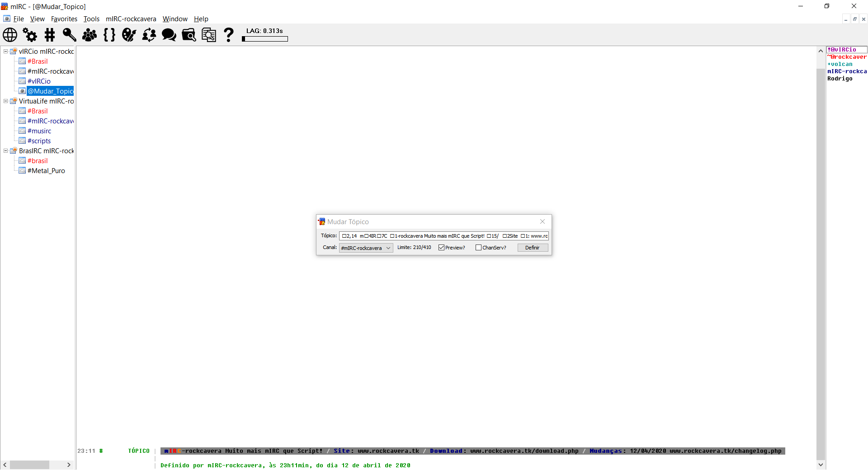Click the Definir button
Image resolution: width=868 pixels, height=470 pixels.
[533, 247]
